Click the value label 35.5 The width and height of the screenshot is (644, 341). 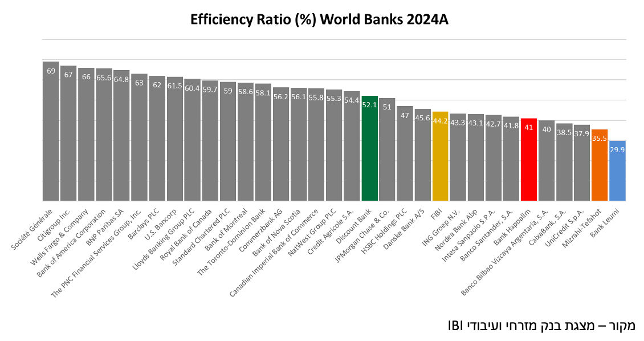click(x=599, y=139)
